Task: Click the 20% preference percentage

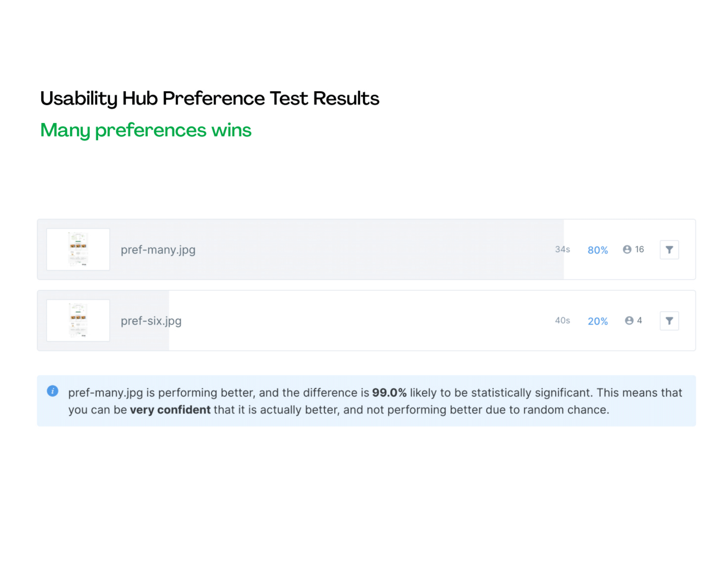Action: (598, 321)
